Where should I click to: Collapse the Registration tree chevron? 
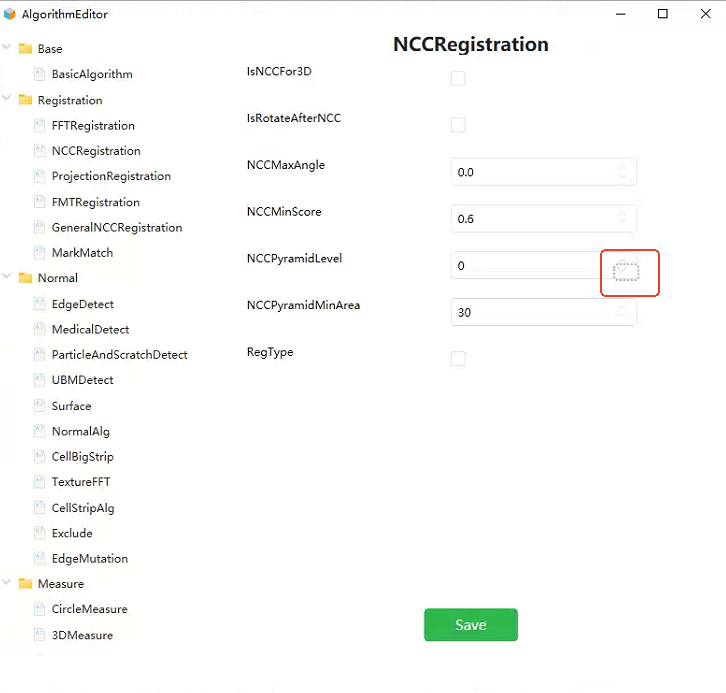coord(6,98)
